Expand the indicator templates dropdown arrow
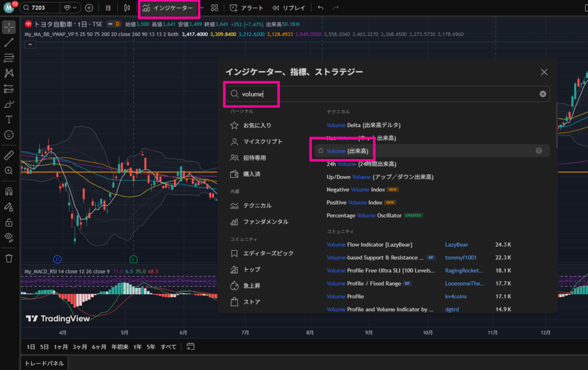Viewport: 588px width, 370px height. click(x=202, y=8)
